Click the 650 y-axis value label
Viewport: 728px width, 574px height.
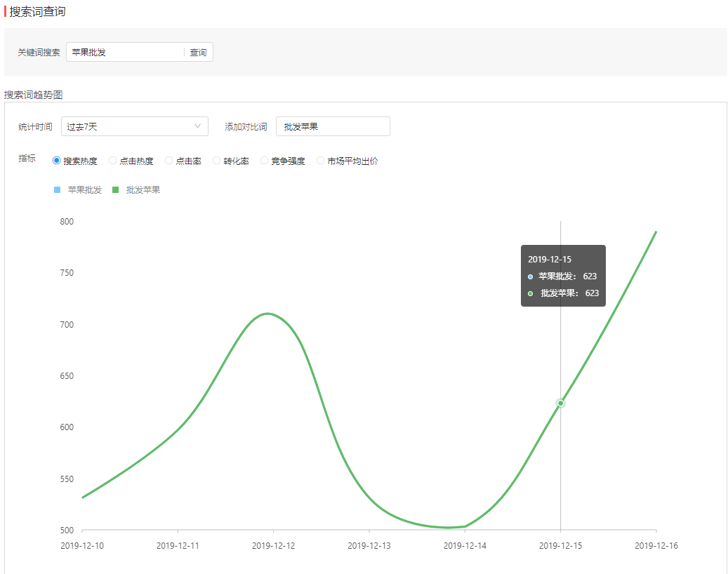pyautogui.click(x=67, y=376)
